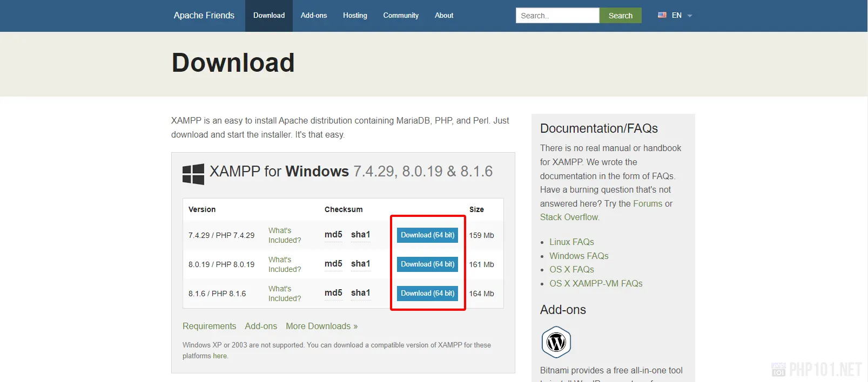Focus the Search input field
Image resolution: width=868 pixels, height=382 pixels.
[x=557, y=16]
